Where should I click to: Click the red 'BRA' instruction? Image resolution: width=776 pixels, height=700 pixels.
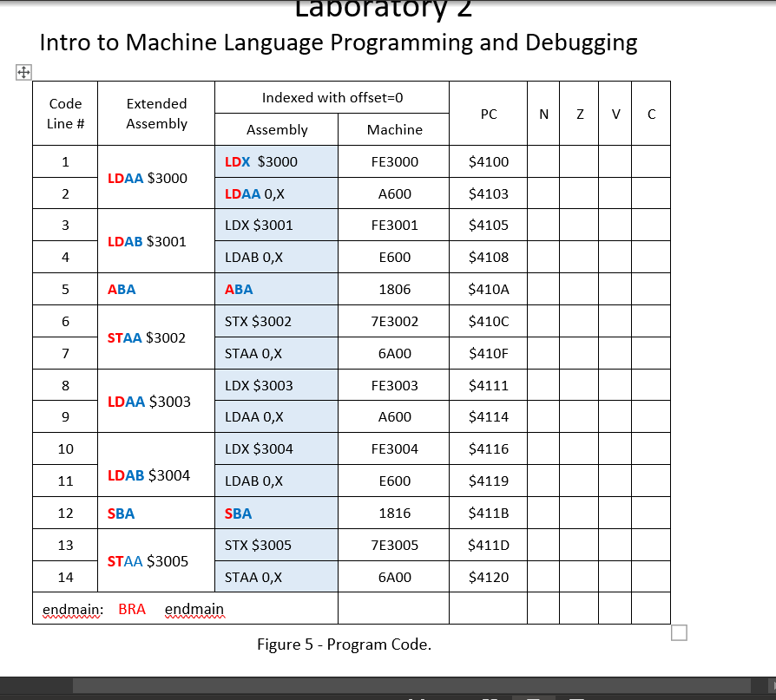(132, 609)
